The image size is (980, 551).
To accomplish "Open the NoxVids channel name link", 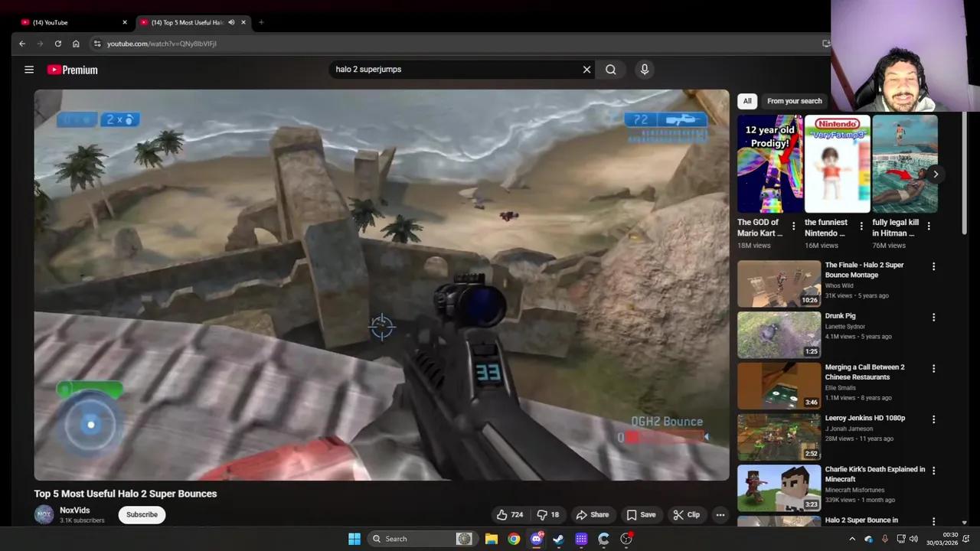I will pyautogui.click(x=75, y=510).
